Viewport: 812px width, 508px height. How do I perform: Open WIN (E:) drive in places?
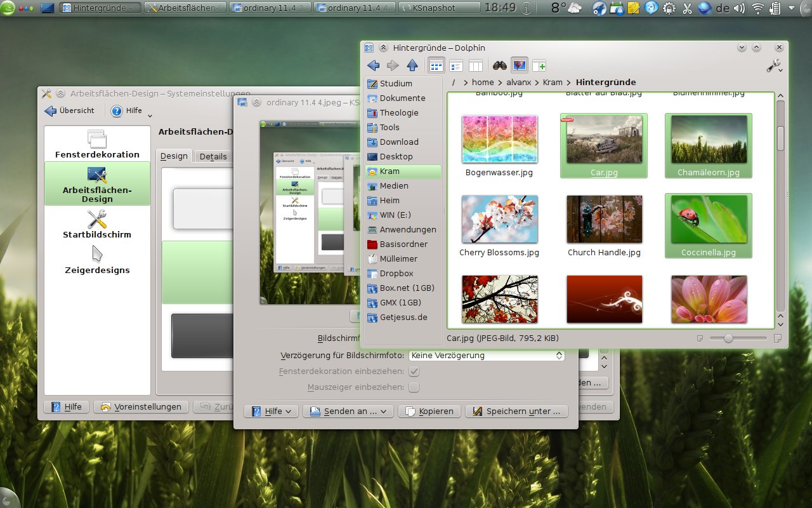pos(403,215)
